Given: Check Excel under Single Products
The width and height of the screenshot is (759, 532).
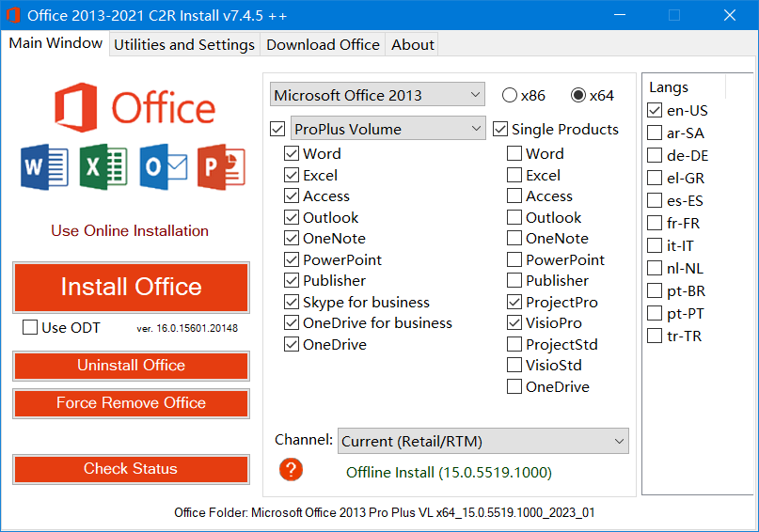Looking at the screenshot, I should click(514, 175).
